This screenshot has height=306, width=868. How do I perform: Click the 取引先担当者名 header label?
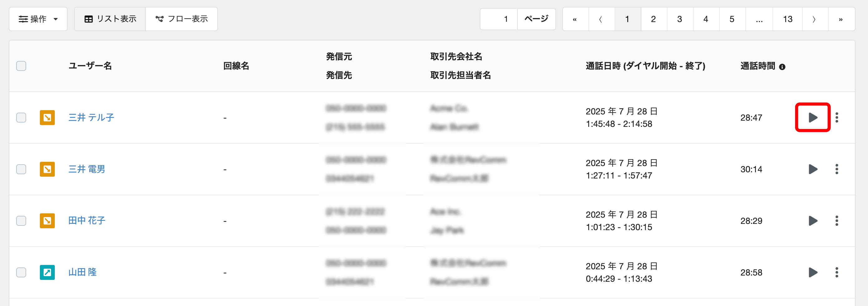click(x=461, y=75)
